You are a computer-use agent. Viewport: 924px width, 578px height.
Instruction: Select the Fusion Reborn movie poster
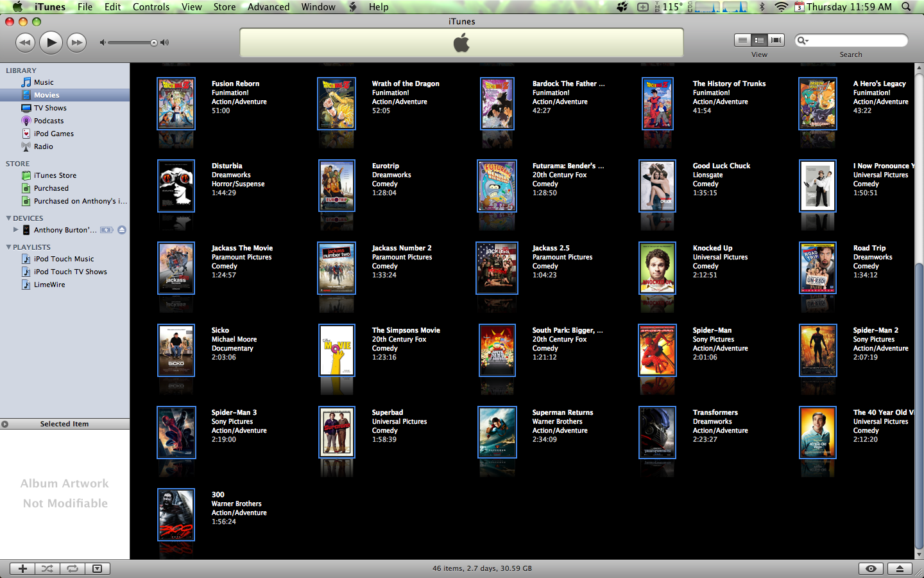176,103
